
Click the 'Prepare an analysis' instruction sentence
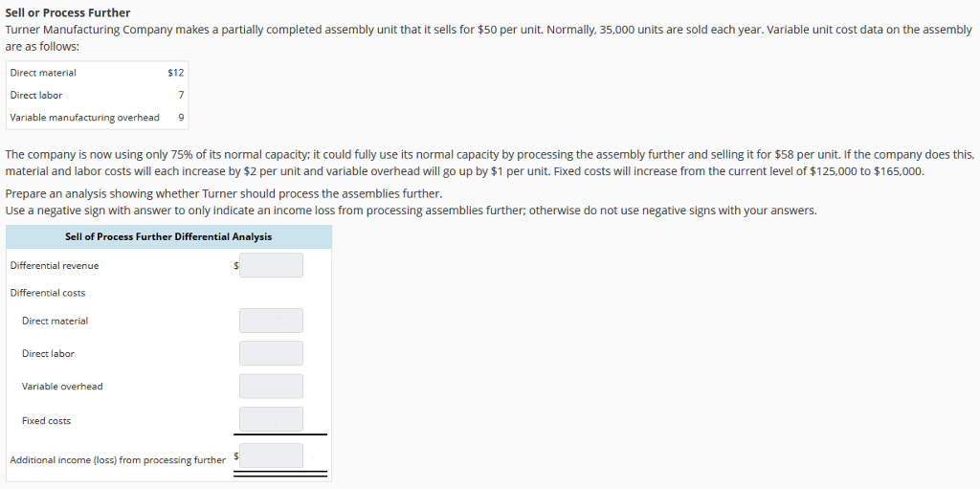click(x=223, y=193)
